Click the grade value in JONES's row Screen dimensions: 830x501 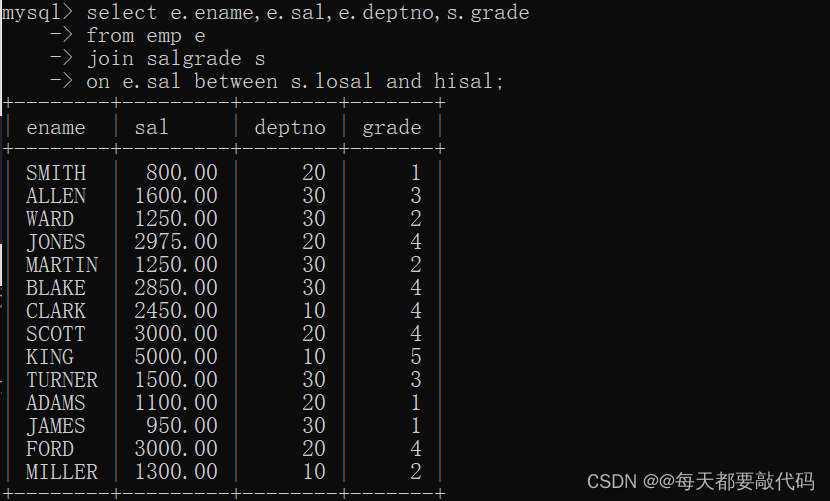point(416,242)
